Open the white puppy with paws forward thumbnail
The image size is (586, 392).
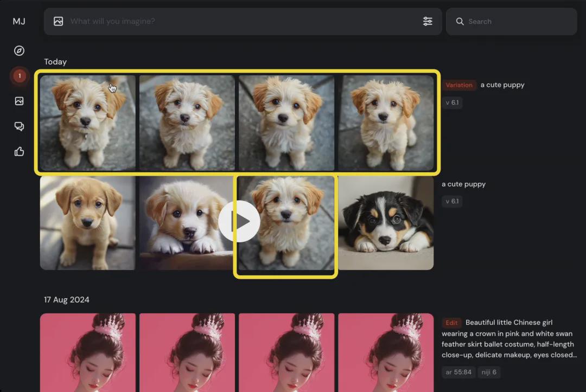pos(186,223)
